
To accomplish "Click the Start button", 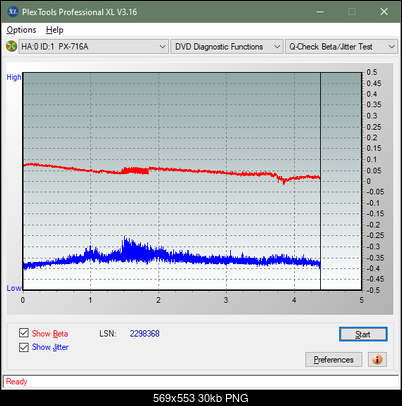I will point(363,334).
